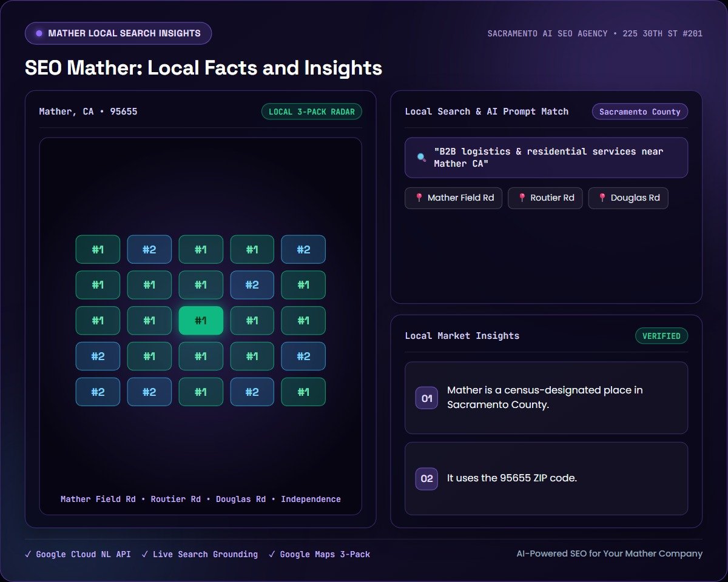This screenshot has width=728, height=582.
Task: Click the checkmark before Google Maps 3-Pack
Action: [x=272, y=554]
